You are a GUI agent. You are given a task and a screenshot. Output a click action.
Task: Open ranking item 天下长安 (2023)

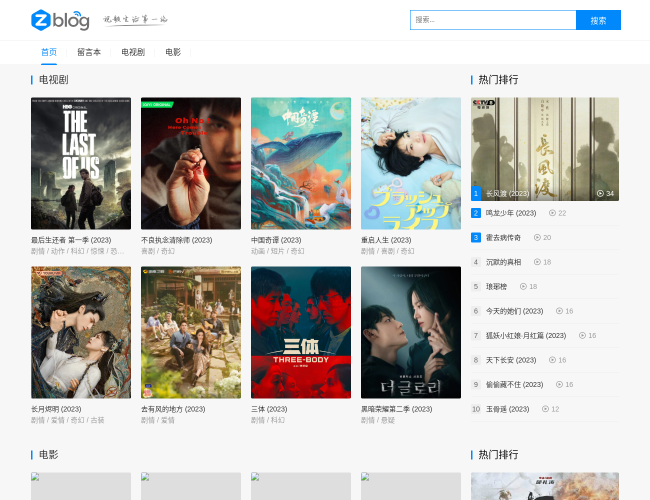(511, 360)
